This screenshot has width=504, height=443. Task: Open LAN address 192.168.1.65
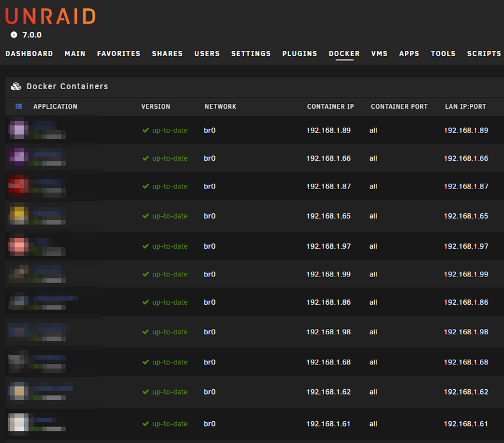click(466, 216)
